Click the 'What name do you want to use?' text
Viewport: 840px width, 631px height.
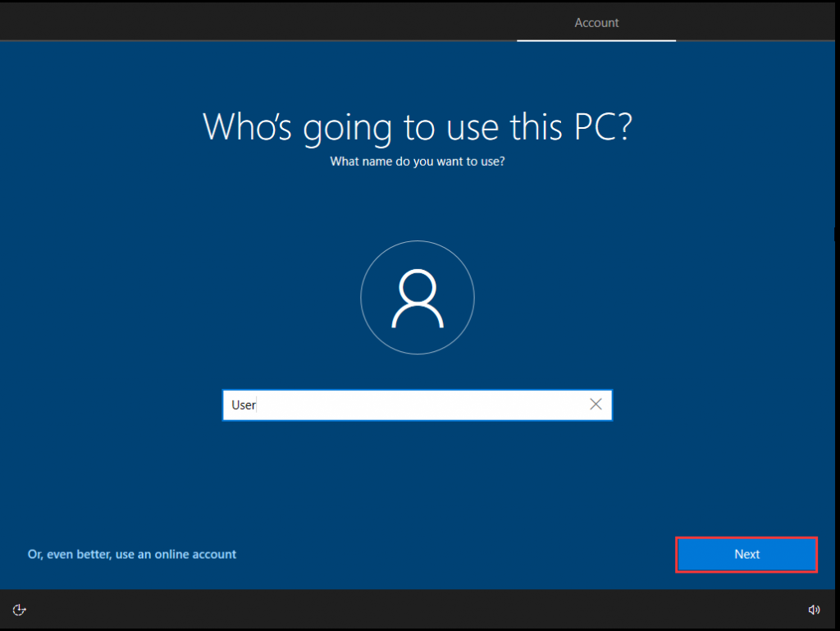(418, 161)
